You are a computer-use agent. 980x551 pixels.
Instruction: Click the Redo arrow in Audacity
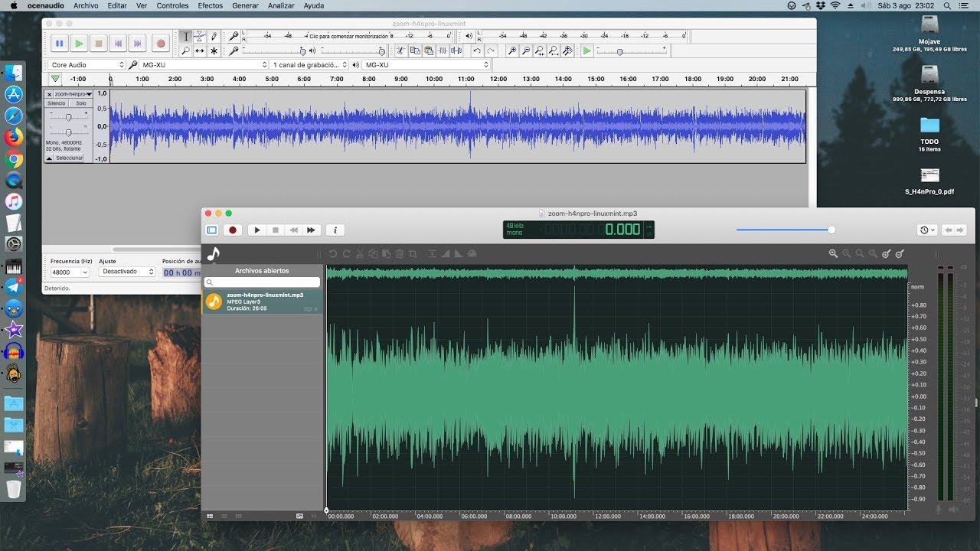click(491, 51)
